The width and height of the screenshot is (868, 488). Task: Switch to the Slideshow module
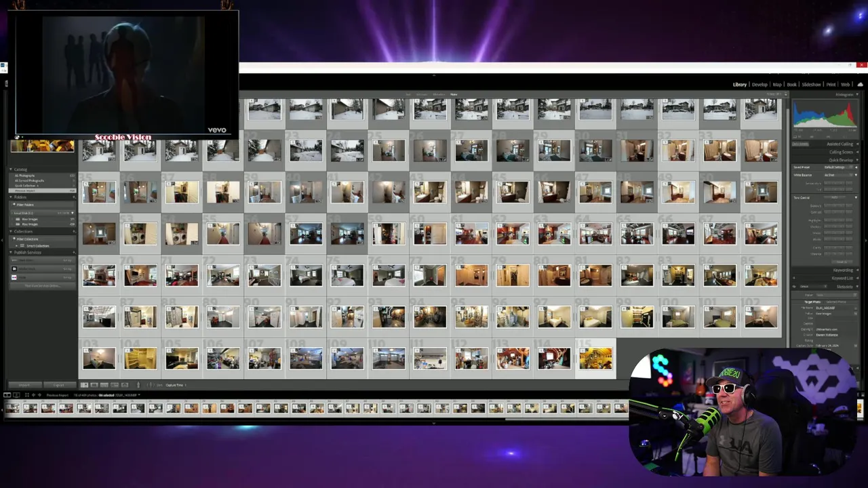coord(812,85)
